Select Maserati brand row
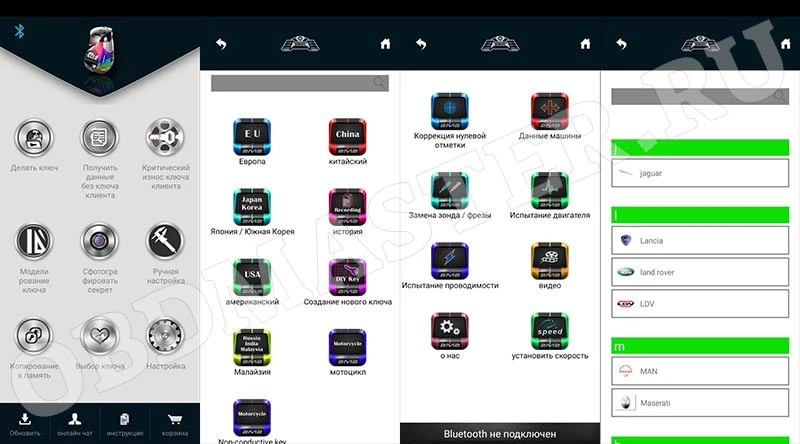This screenshot has height=444, width=800. 700,403
